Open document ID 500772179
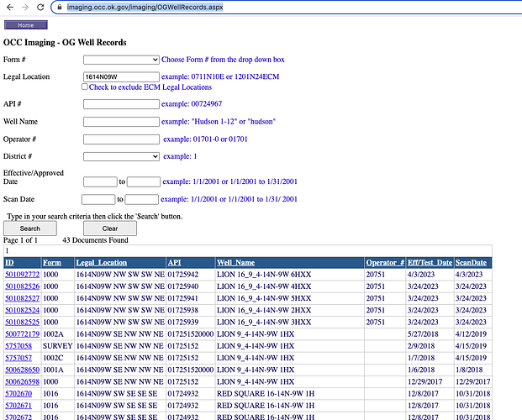 tap(23, 334)
